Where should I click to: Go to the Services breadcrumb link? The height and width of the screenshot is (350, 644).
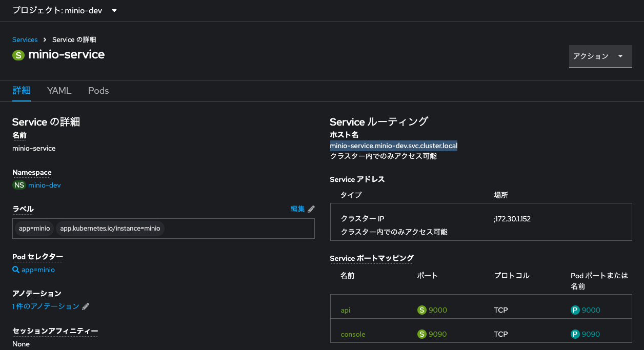[x=25, y=39]
